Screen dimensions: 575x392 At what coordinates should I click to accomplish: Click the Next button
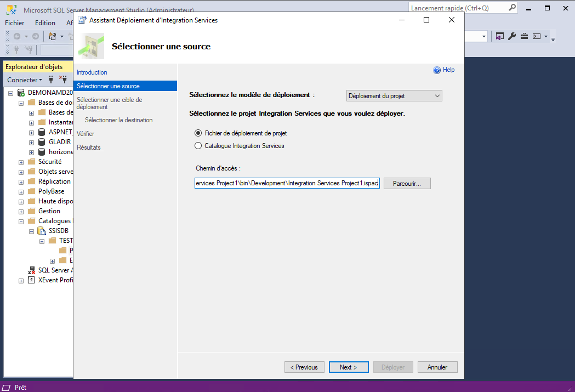[x=349, y=367]
